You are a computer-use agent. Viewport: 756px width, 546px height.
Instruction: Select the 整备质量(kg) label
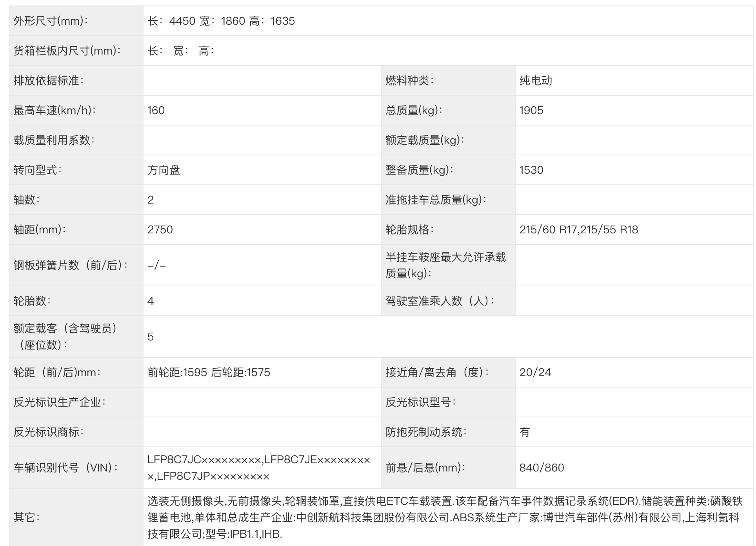[420, 170]
